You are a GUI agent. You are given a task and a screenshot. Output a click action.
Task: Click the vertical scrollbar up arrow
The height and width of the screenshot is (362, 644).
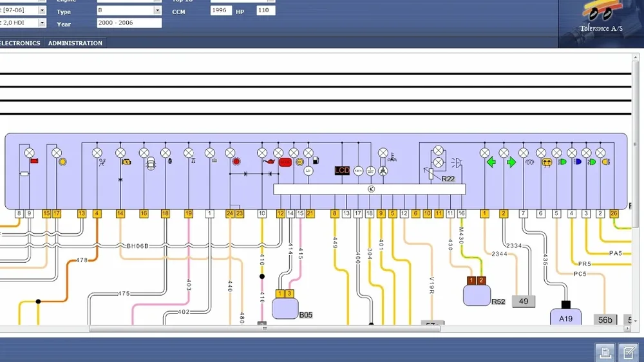[636, 57]
